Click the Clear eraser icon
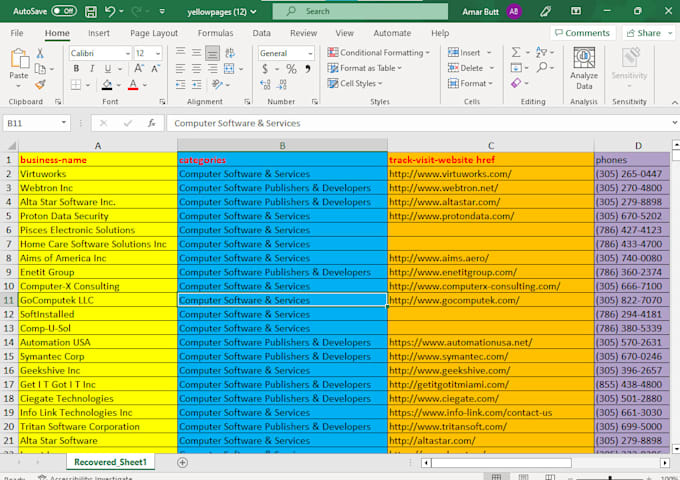680x480 pixels. tap(516, 83)
